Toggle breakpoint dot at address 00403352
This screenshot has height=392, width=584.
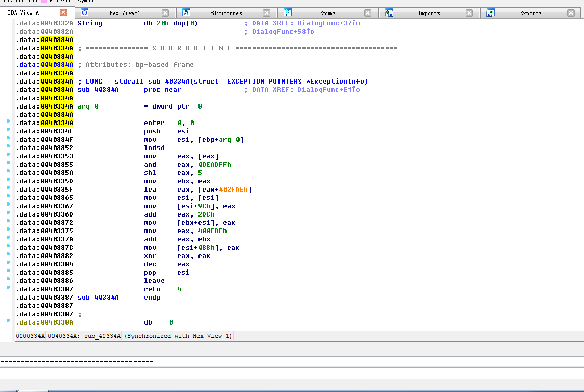click(8, 146)
